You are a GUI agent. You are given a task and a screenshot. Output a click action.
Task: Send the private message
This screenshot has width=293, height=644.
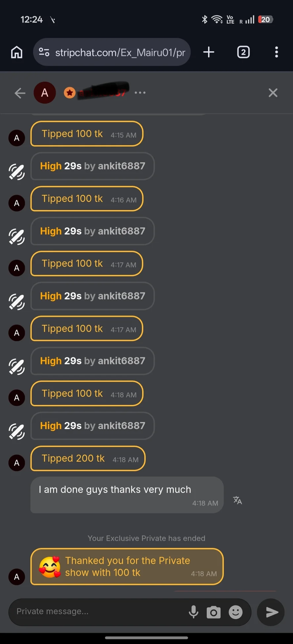(271, 612)
